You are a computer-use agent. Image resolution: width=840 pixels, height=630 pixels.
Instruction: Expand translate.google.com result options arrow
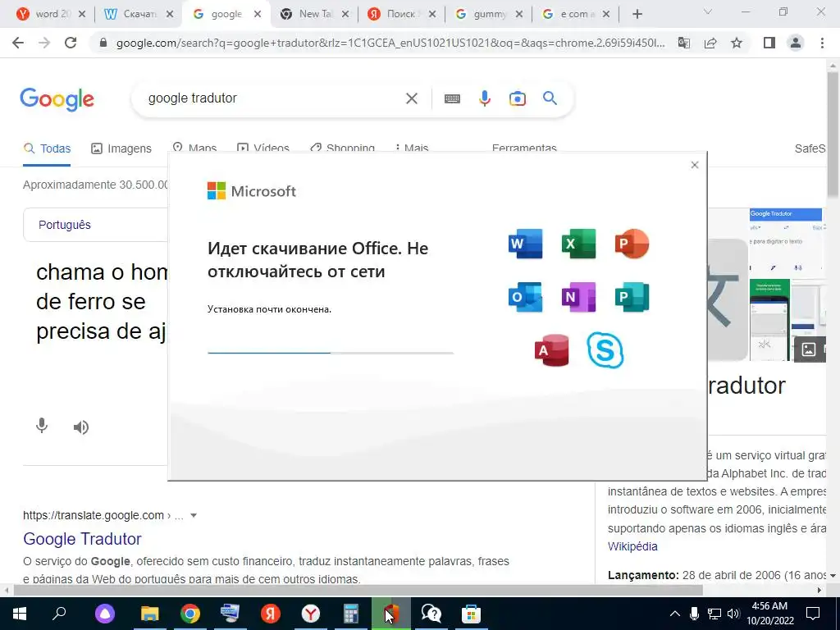point(194,515)
